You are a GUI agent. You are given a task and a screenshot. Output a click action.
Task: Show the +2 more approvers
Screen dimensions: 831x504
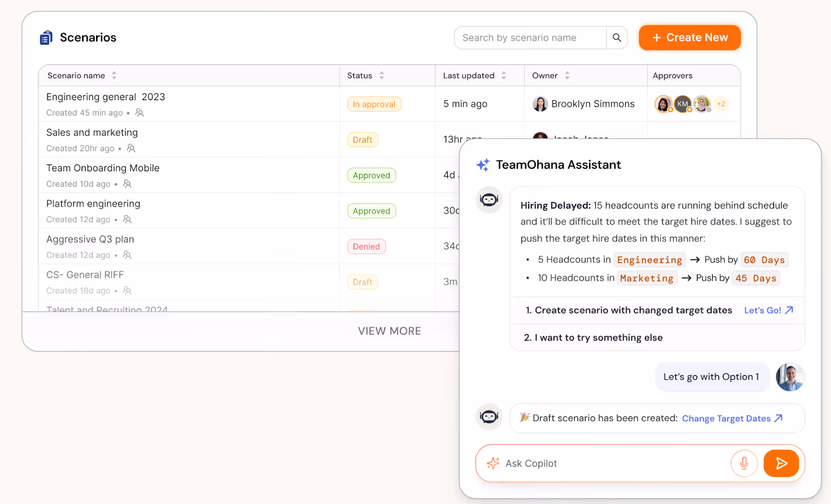click(721, 104)
